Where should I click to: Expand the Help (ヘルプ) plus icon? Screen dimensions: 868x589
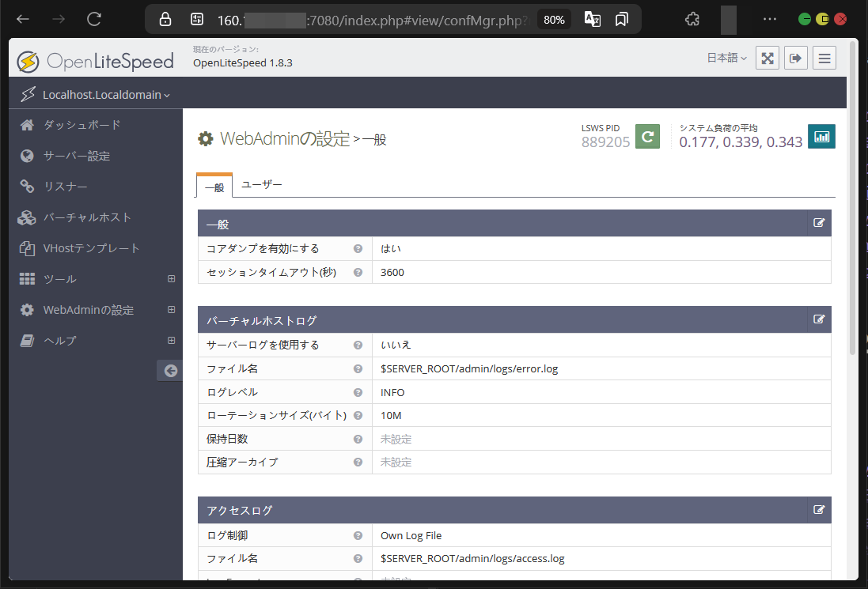pos(172,341)
